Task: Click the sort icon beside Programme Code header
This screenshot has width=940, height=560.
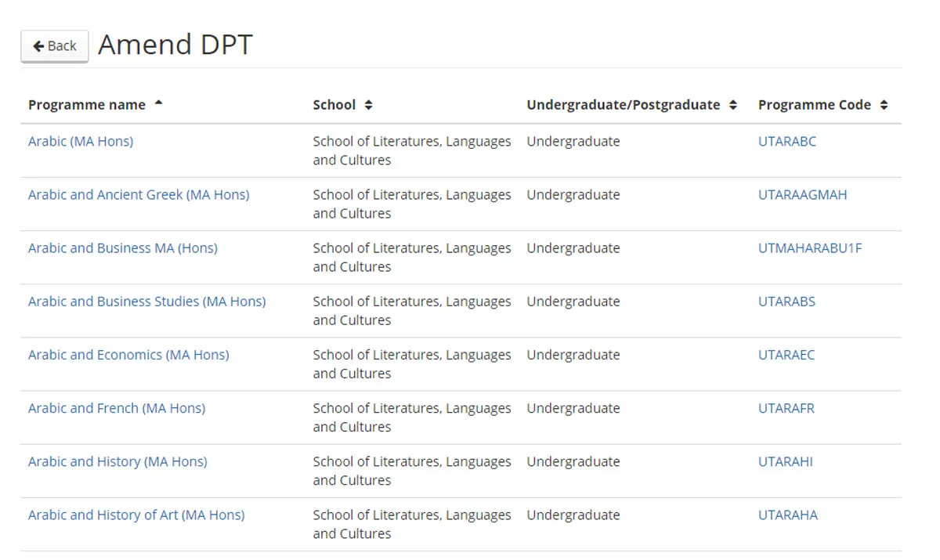Action: [884, 104]
